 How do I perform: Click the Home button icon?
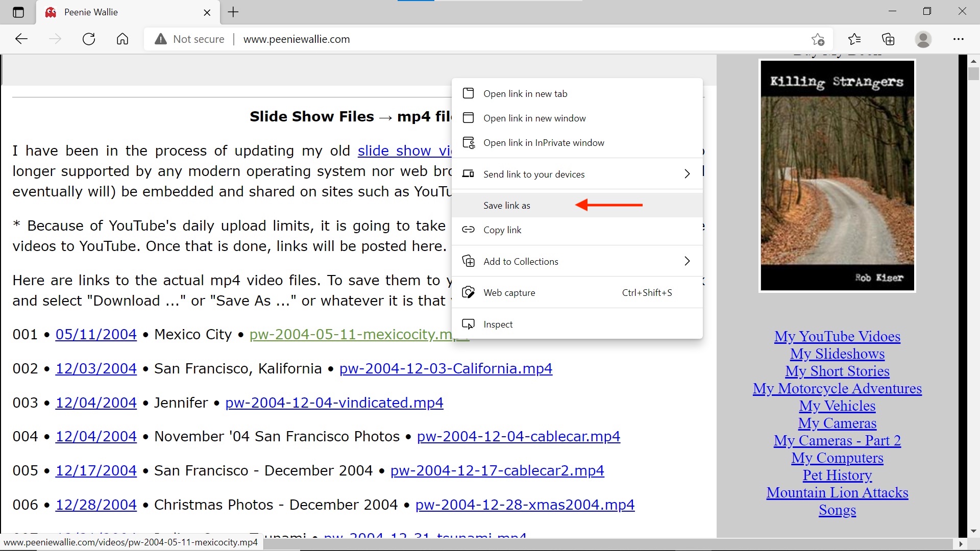tap(122, 38)
